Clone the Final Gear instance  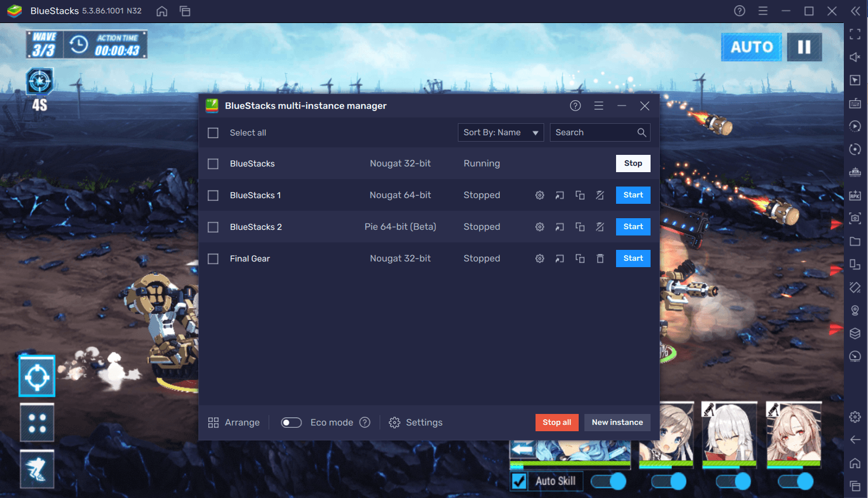(x=580, y=258)
